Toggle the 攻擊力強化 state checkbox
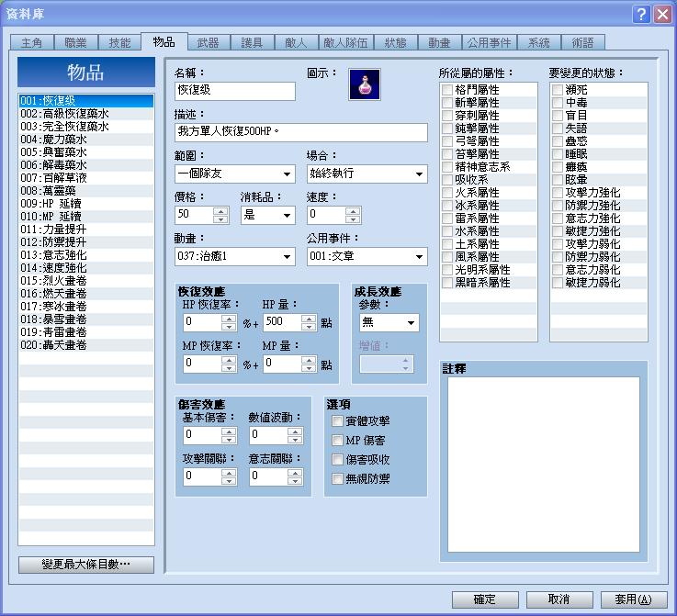Image resolution: width=677 pixels, height=616 pixels. 558,193
